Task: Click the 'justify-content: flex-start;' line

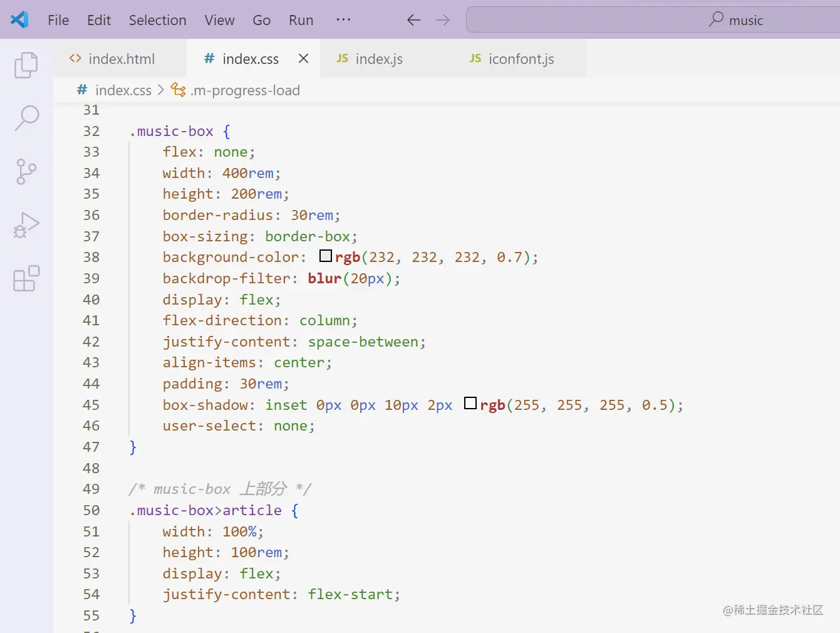Action: [x=281, y=594]
